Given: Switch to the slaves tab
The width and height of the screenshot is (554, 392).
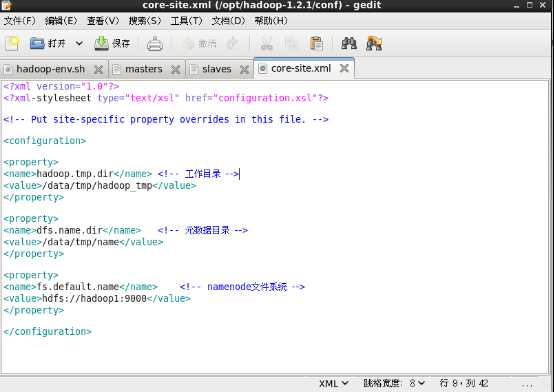Looking at the screenshot, I should [x=217, y=69].
